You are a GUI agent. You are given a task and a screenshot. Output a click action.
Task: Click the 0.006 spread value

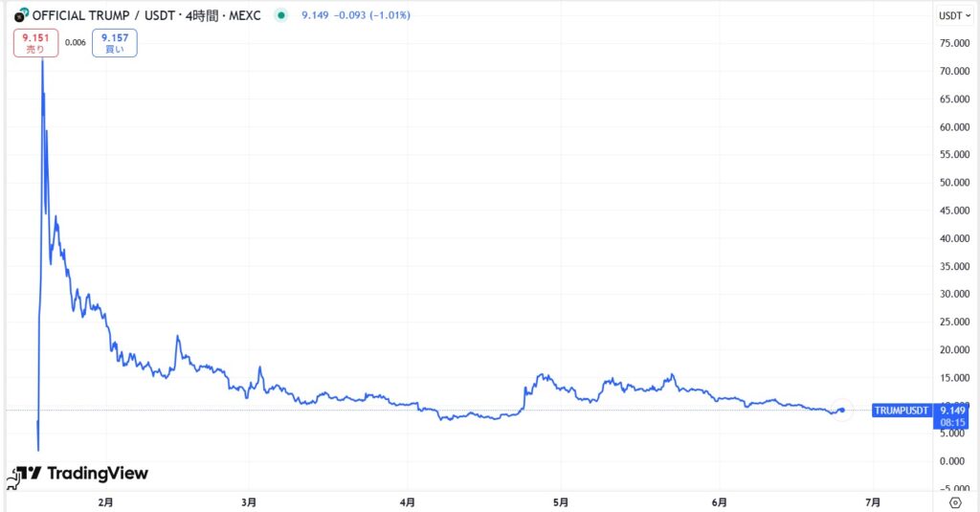[x=75, y=42]
